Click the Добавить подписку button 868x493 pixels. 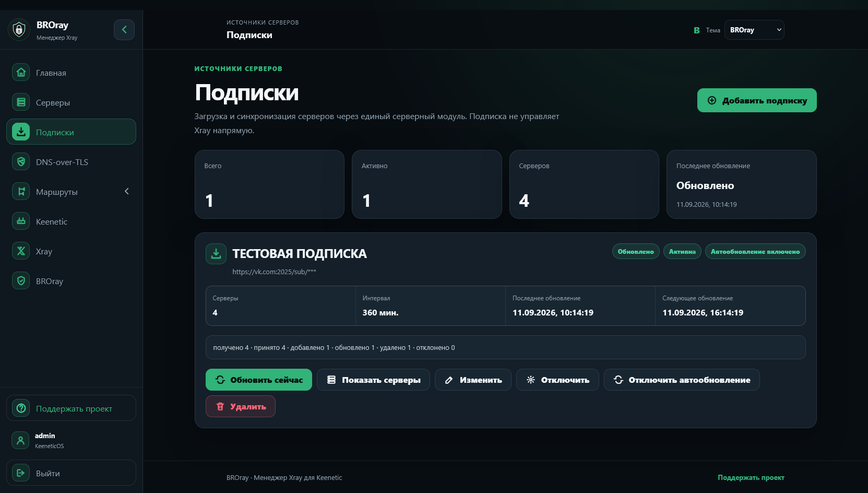(x=757, y=100)
